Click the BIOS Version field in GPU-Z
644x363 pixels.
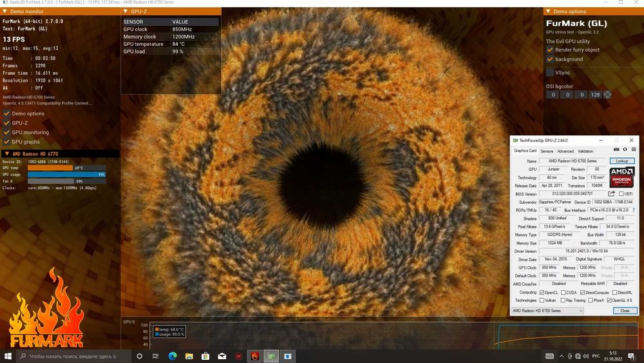coord(573,193)
